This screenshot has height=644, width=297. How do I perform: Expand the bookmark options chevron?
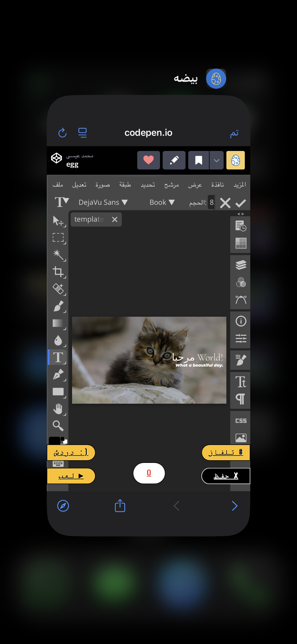216,160
